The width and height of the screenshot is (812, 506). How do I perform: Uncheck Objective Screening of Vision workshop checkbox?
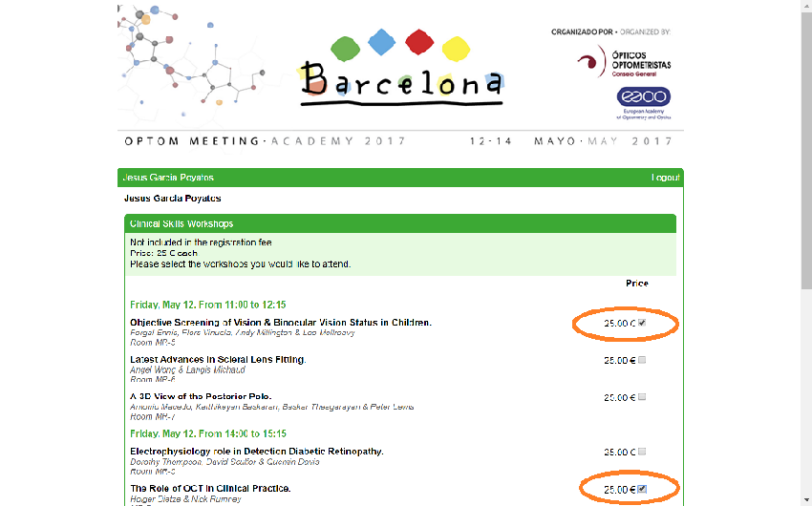(642, 323)
